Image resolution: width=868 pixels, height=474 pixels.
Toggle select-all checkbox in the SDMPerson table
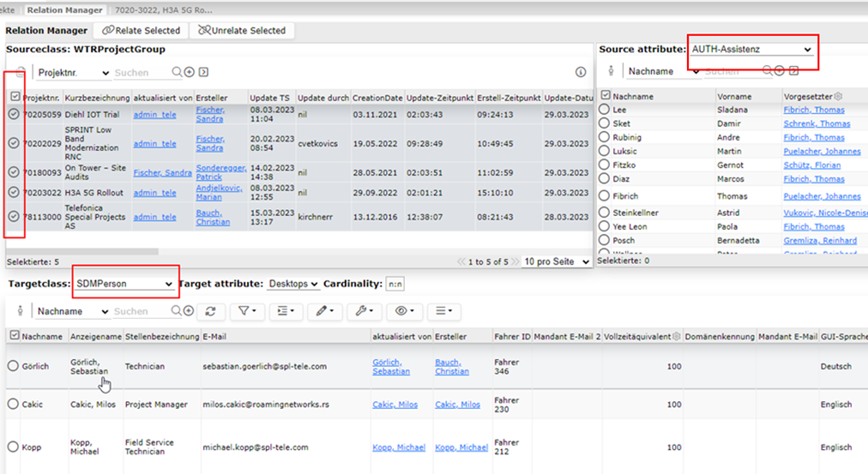pyautogui.click(x=15, y=336)
